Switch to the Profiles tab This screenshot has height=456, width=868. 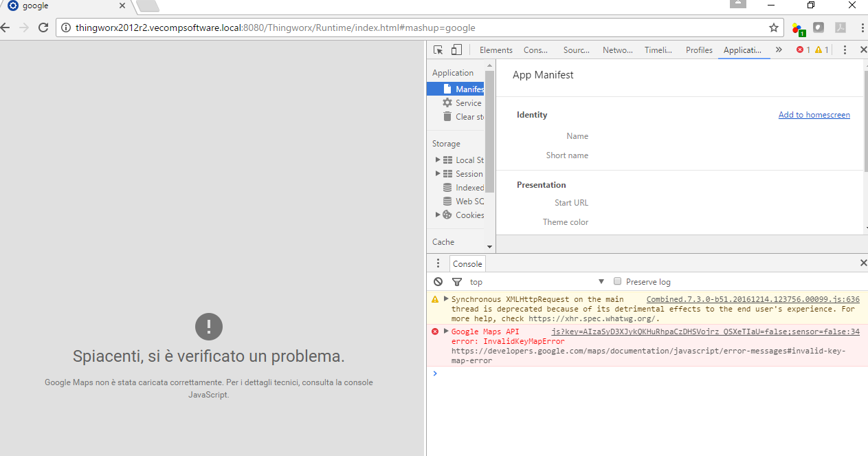click(x=699, y=50)
